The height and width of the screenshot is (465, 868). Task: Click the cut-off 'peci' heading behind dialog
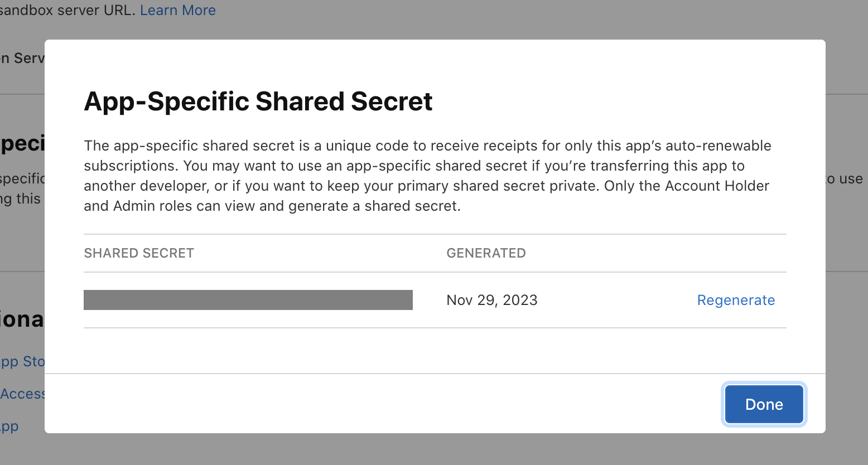pyautogui.click(x=22, y=143)
